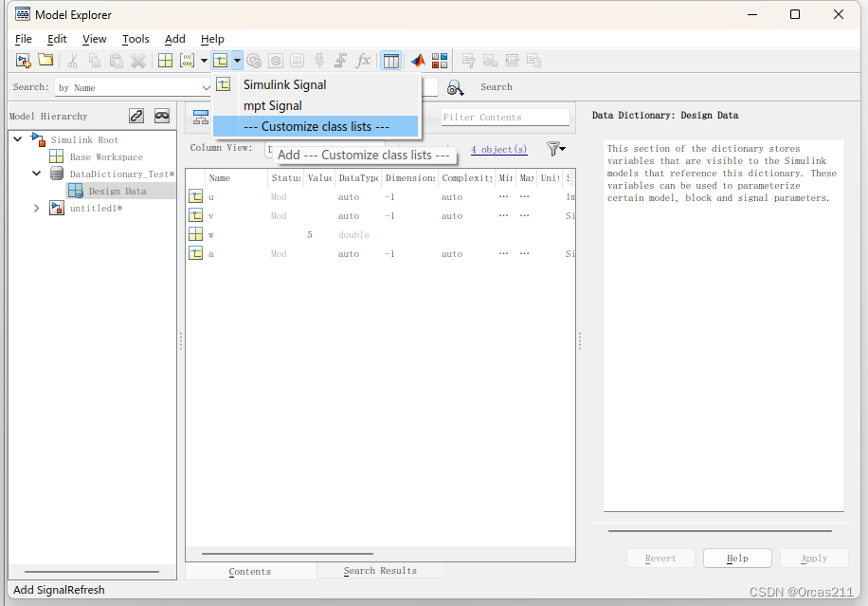Click the first grayed export toolbar icon
This screenshot has width=868, height=606.
(468, 61)
